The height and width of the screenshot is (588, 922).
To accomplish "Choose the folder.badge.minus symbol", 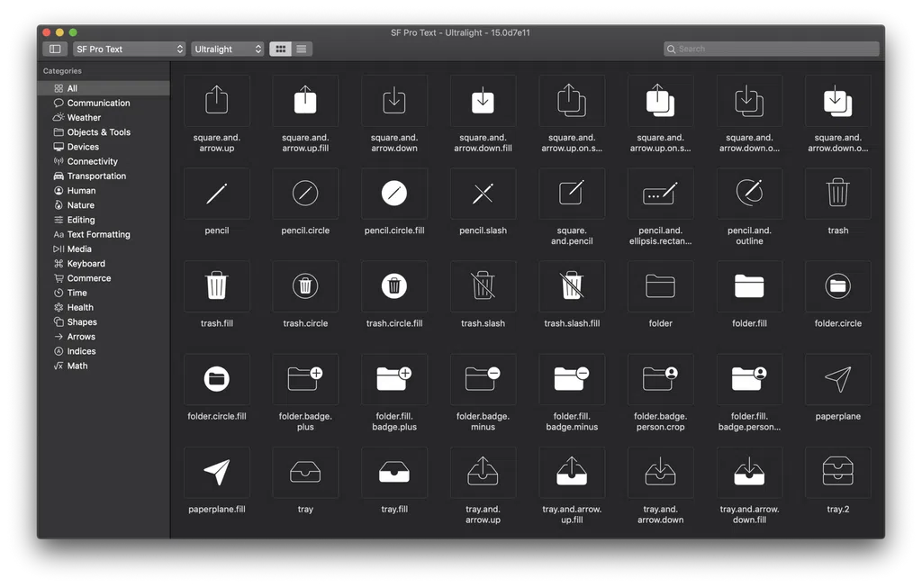I will (483, 379).
